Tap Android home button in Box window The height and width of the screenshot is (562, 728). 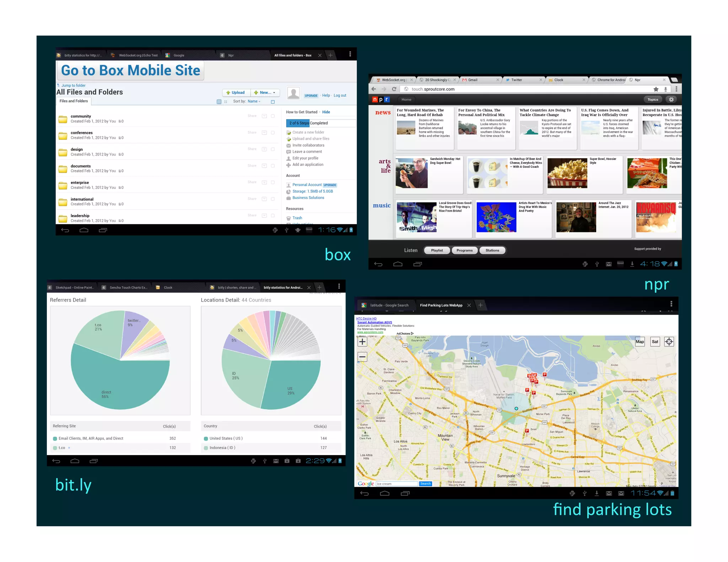(84, 230)
